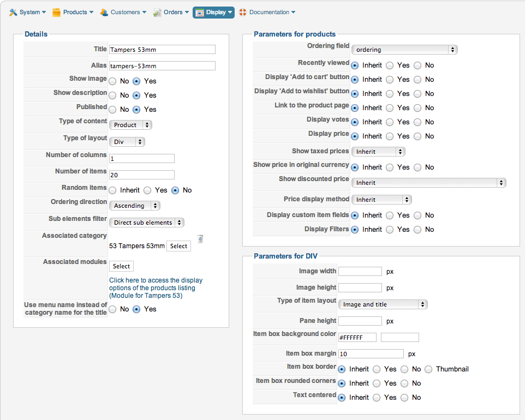Image resolution: width=525 pixels, height=420 pixels.
Task: Click the item box background color swatch
Action: [x=399, y=337]
